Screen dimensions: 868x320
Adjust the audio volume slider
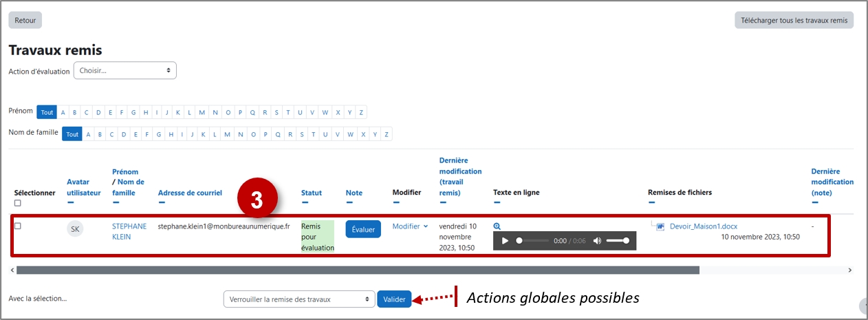coord(617,241)
